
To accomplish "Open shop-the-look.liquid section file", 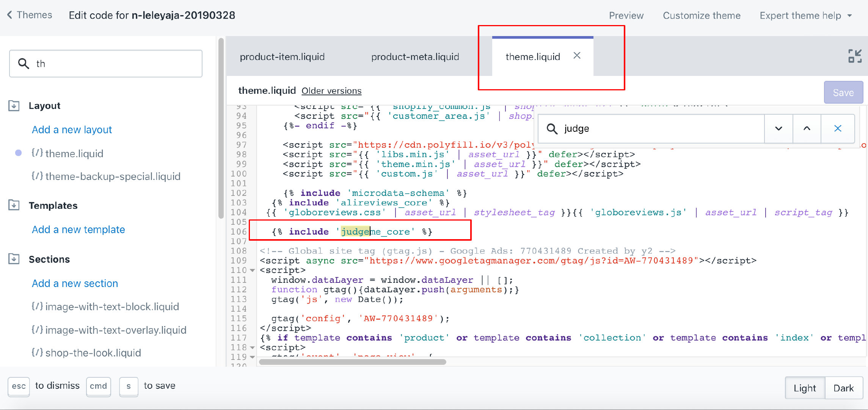I will click(93, 353).
